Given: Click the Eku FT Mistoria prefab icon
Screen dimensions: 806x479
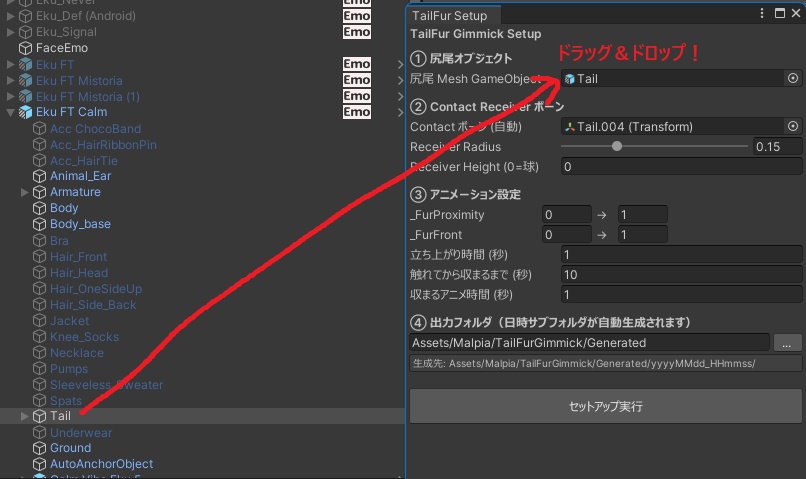Looking at the screenshot, I should pos(25,81).
